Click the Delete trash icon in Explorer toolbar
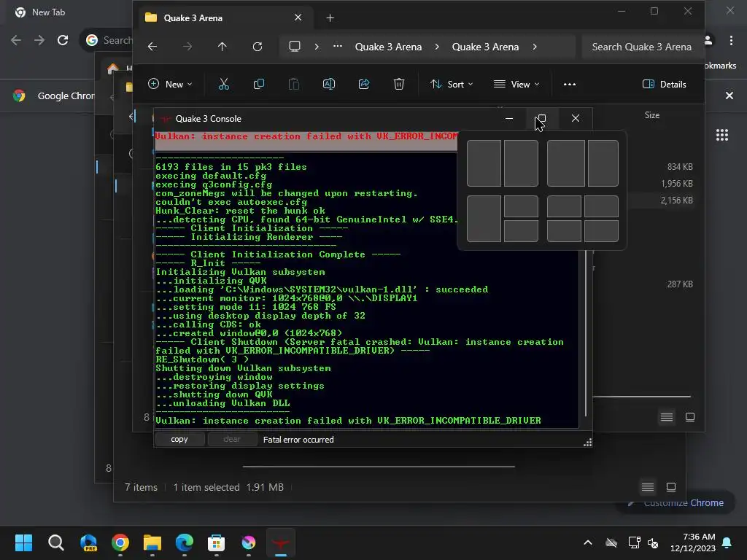 tap(399, 85)
